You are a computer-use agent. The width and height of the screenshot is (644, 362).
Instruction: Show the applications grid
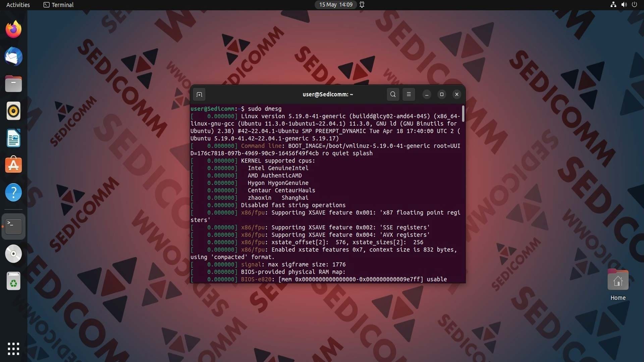click(x=13, y=349)
